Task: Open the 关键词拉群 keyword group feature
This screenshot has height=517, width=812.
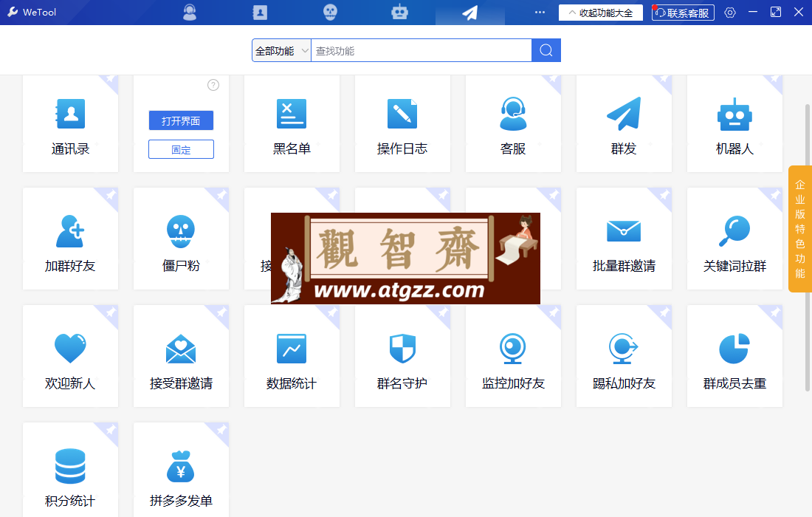Action: pos(734,239)
